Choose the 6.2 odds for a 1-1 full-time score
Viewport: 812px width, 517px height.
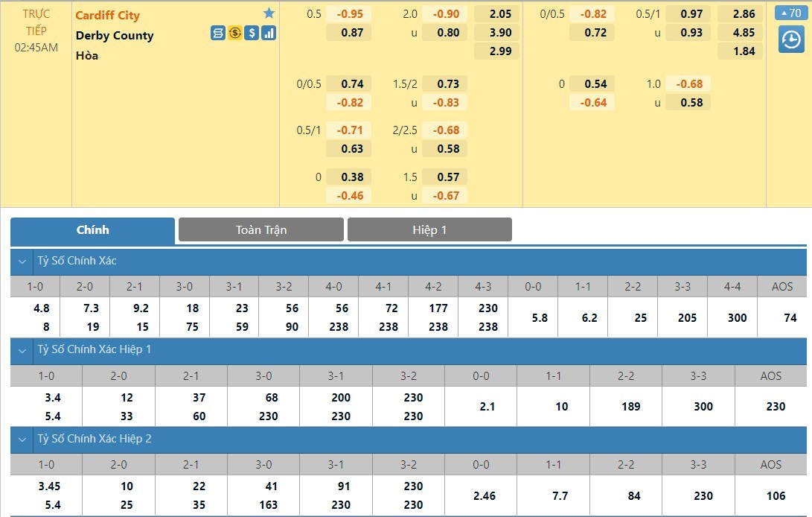[x=589, y=318]
